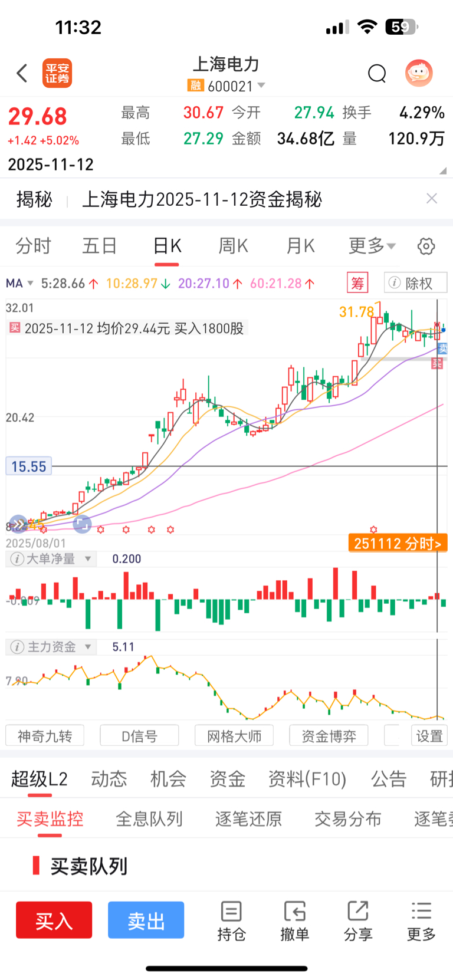Expand the stock code 600021 dropdown arrow

(261, 86)
